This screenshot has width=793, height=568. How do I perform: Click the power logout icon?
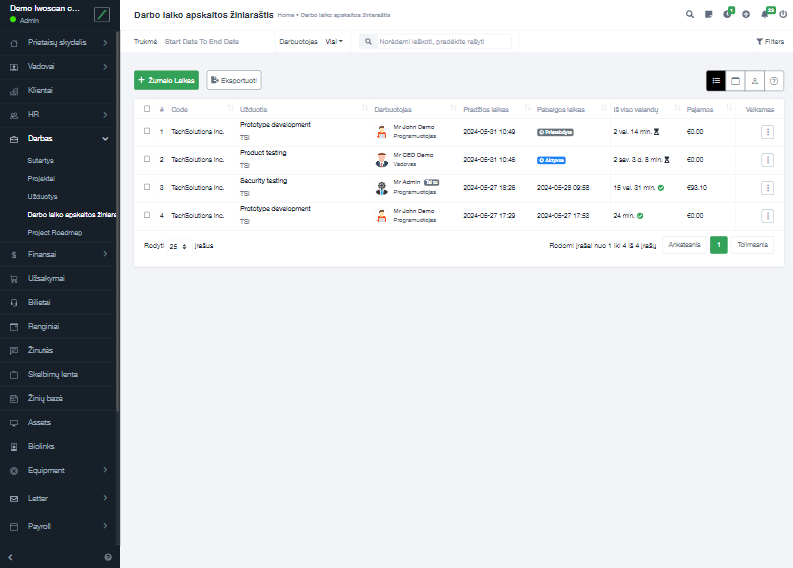pos(783,15)
